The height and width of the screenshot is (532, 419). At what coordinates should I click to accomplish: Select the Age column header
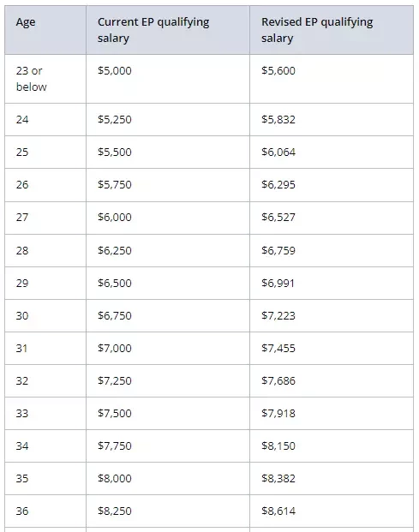tap(45, 30)
